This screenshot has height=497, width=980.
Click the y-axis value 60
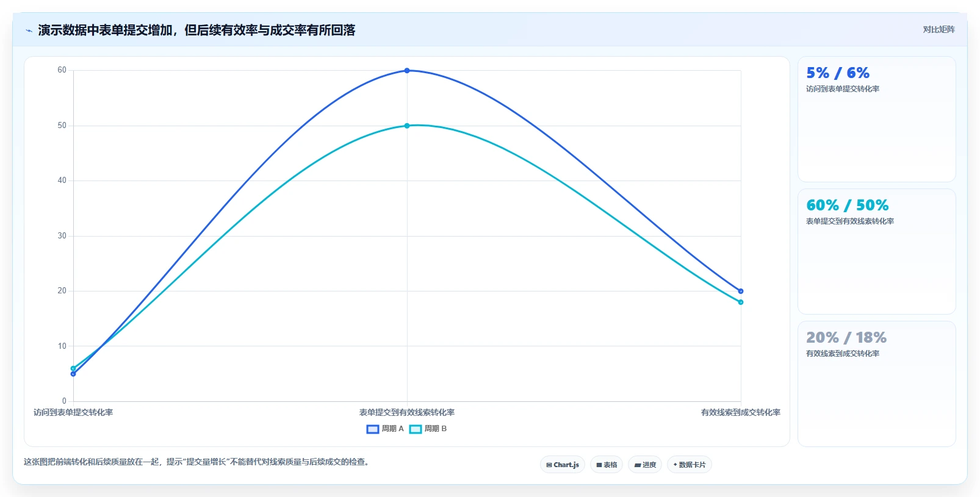(62, 70)
